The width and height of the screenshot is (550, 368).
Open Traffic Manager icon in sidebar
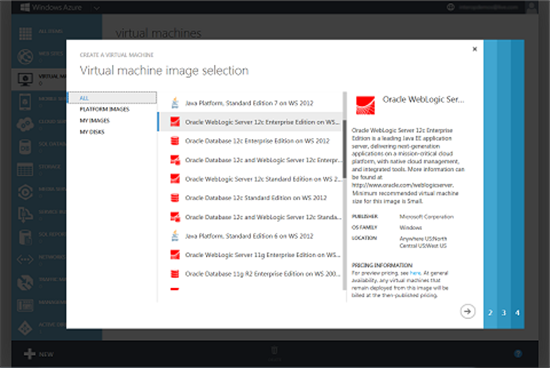[x=25, y=282]
